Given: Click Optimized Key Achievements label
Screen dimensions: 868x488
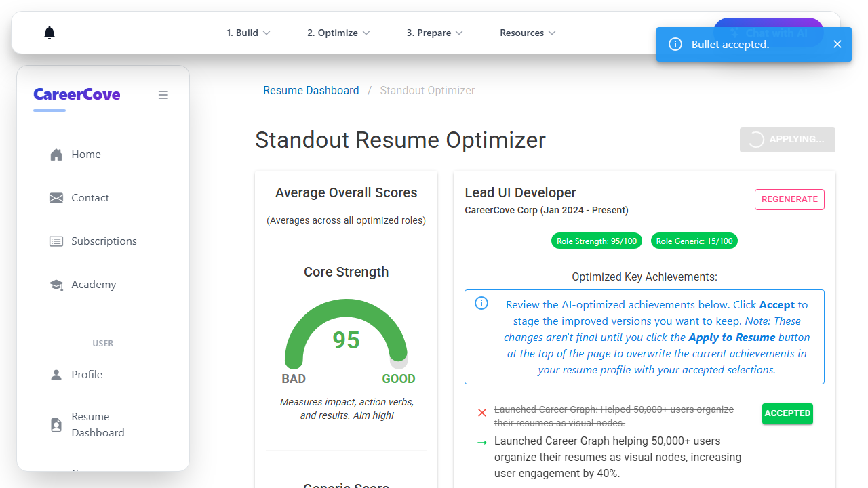Looking at the screenshot, I should (644, 277).
